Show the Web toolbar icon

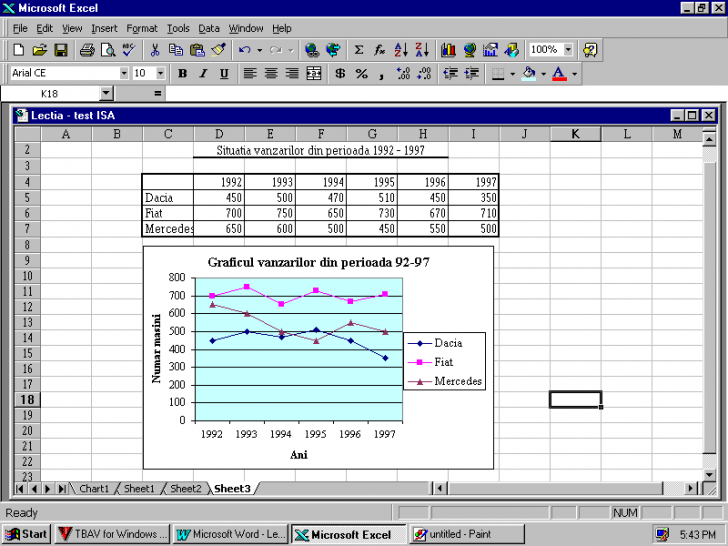(333, 50)
